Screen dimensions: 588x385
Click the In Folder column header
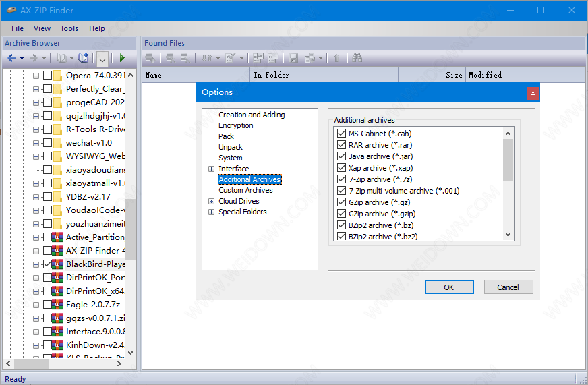[x=324, y=75]
